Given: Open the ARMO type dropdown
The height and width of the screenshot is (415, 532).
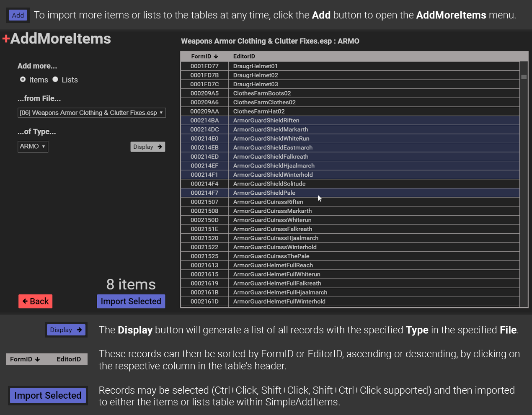Looking at the screenshot, I should 33,147.
